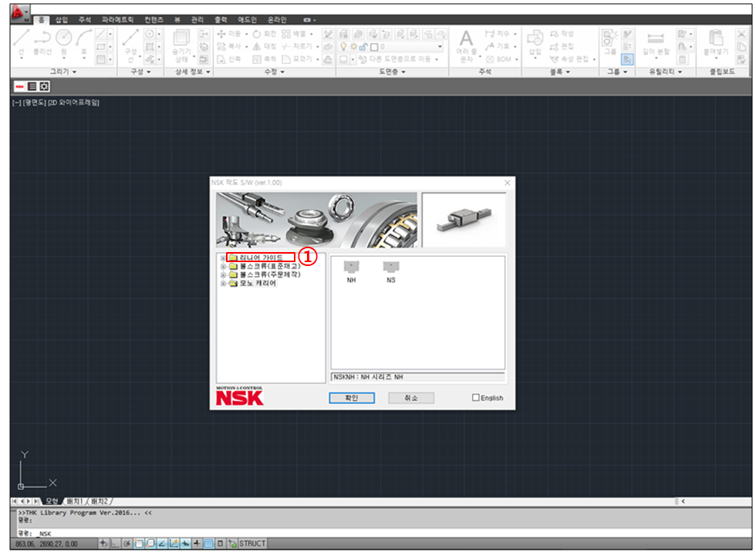Expand the 볼스크류(표준재고) tree folder

click(223, 266)
